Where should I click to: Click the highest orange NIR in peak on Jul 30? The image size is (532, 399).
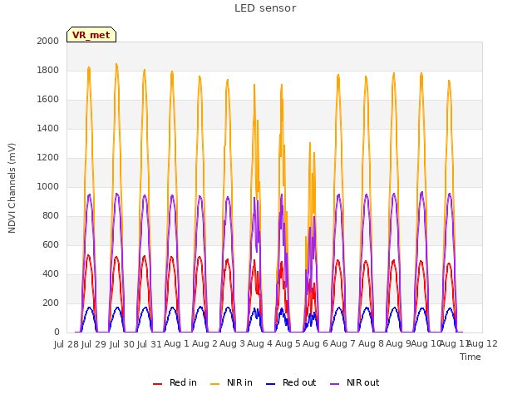click(116, 64)
